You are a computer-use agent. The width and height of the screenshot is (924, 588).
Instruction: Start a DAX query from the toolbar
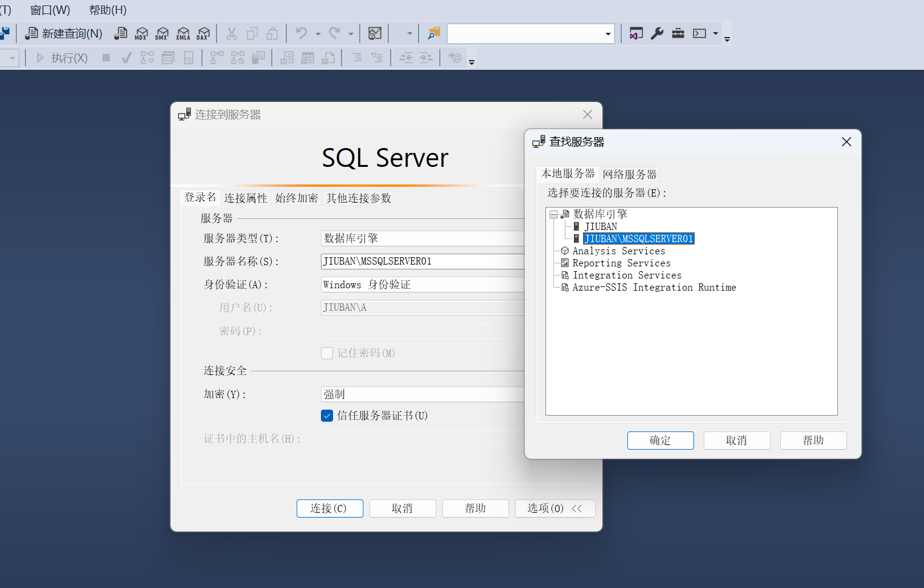pos(203,33)
